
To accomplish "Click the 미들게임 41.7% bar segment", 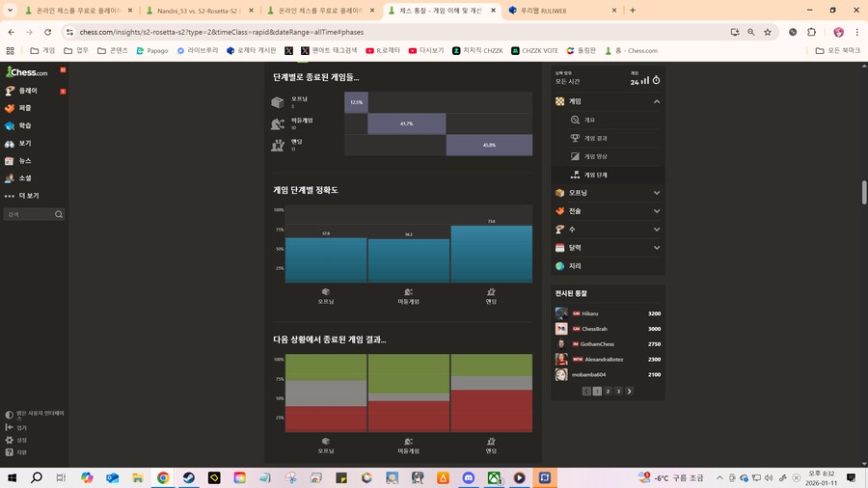I will 407,123.
